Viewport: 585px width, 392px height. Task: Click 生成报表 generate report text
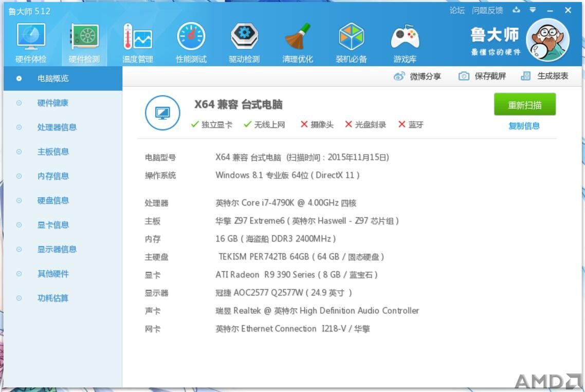click(553, 76)
